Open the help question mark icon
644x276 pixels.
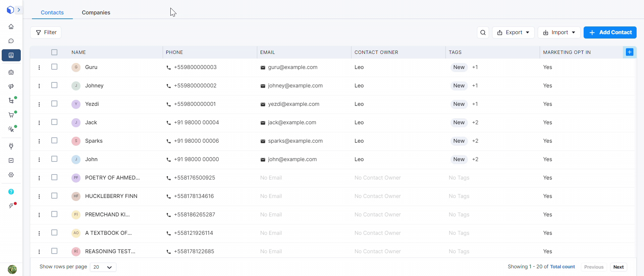11,192
